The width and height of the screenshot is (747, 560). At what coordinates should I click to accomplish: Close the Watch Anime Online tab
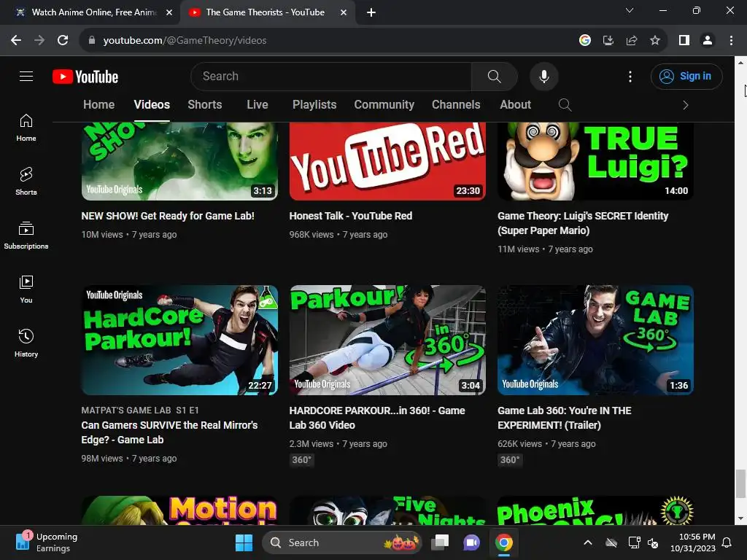(169, 13)
